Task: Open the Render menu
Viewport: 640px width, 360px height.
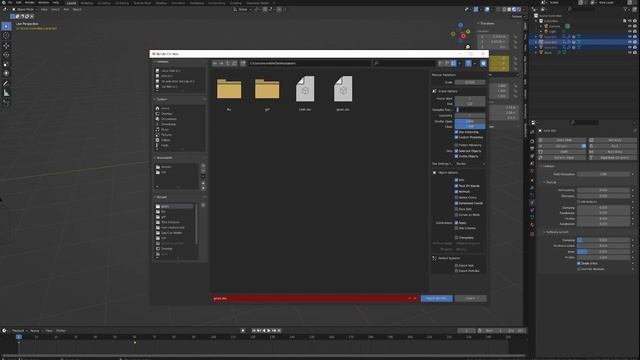Action: coord(29,2)
